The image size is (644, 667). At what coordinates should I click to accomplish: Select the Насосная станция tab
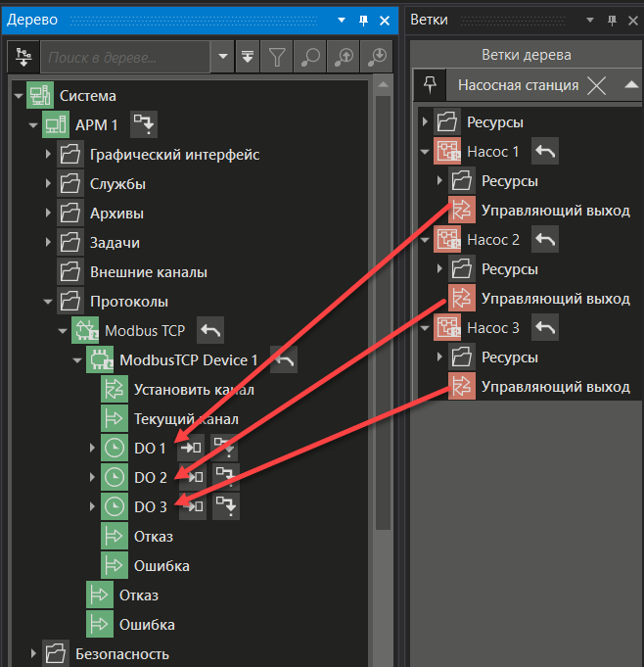click(518, 85)
